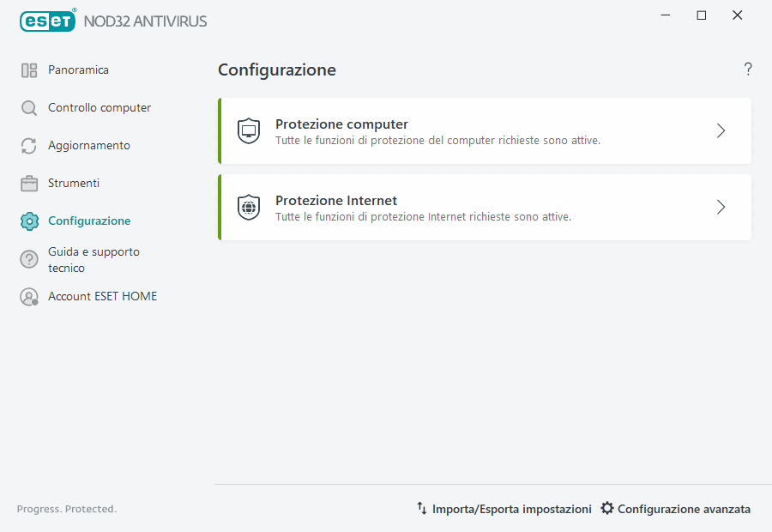Open the Strumenti section
The height and width of the screenshot is (532, 772).
pos(74,183)
